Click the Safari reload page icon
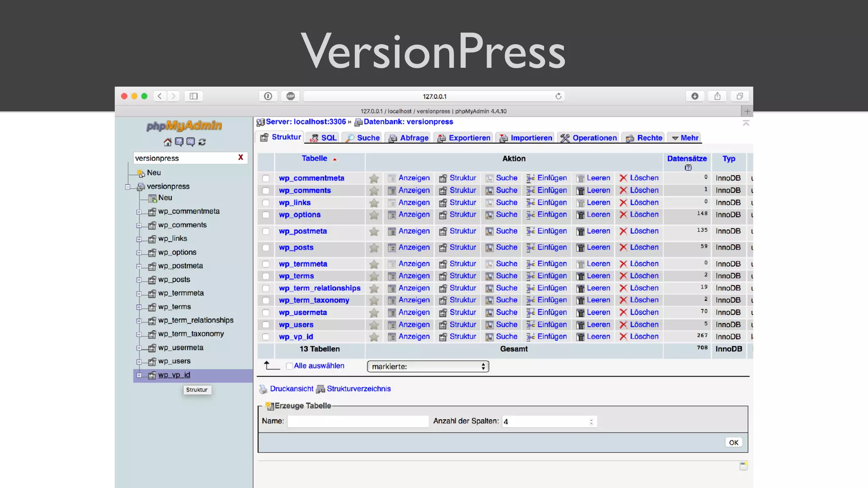This screenshot has height=488, width=868. [558, 96]
